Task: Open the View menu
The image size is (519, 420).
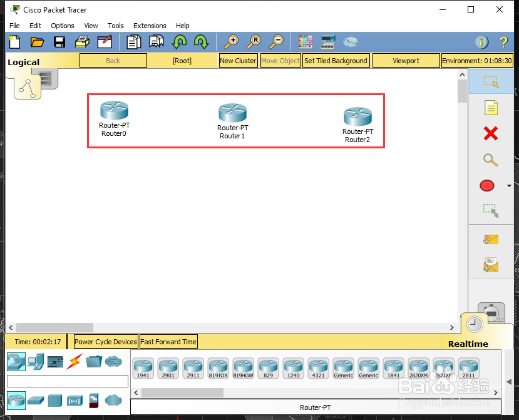Action: (x=91, y=26)
